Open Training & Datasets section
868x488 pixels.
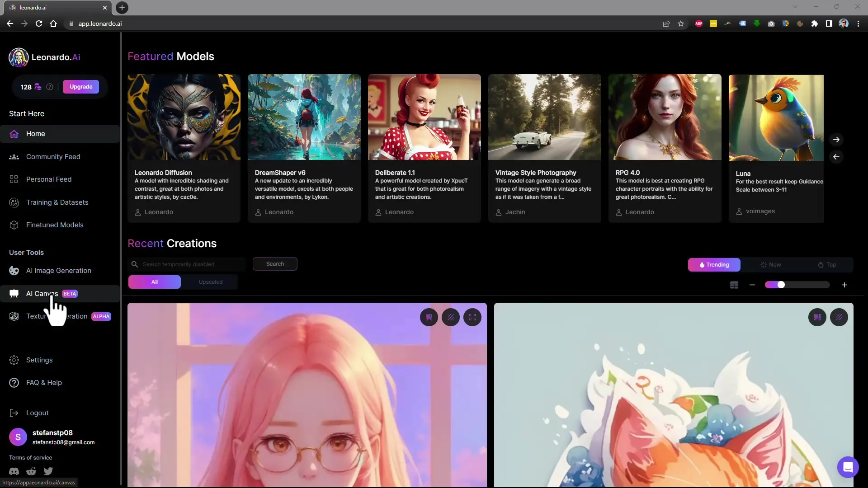click(x=57, y=202)
